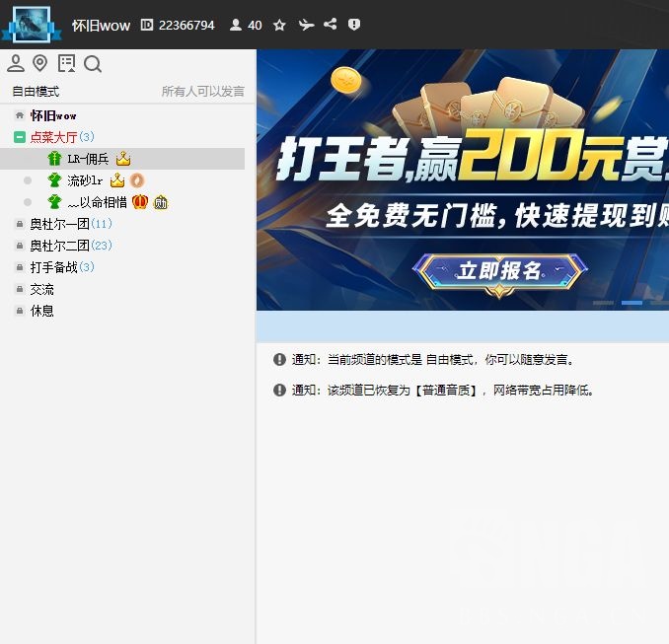Report the channel via the shield icon
The width and height of the screenshot is (669, 644).
tap(354, 25)
